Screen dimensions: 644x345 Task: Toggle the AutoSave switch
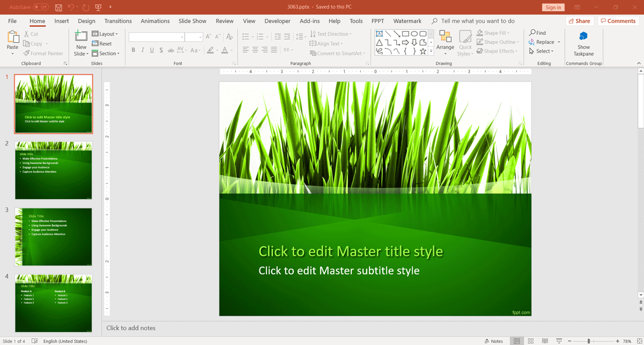coord(40,7)
